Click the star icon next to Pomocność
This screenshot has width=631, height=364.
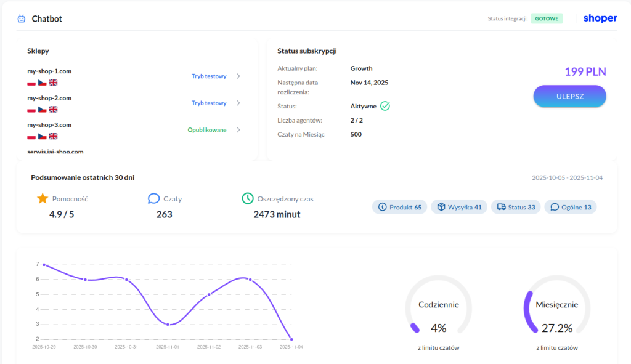42,198
